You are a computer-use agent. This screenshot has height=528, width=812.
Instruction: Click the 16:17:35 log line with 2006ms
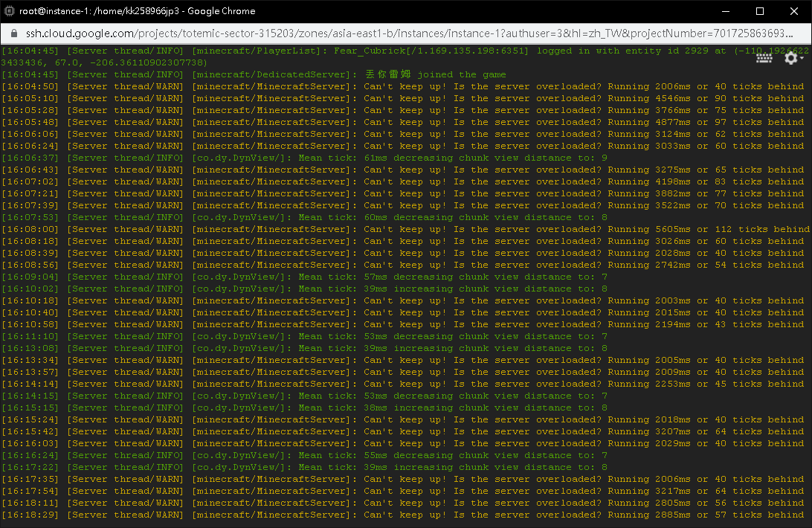coord(402,480)
